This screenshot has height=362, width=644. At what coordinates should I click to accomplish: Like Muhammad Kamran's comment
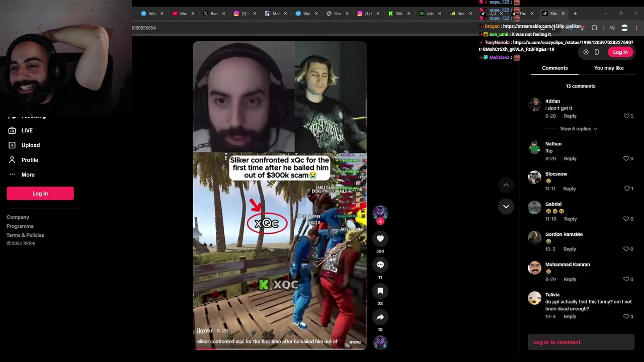626,279
